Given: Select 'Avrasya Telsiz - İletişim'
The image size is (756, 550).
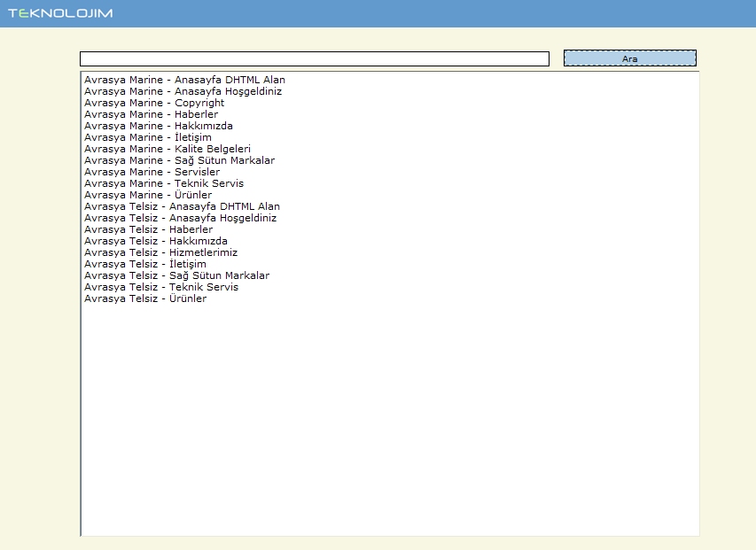Looking at the screenshot, I should (x=145, y=265).
